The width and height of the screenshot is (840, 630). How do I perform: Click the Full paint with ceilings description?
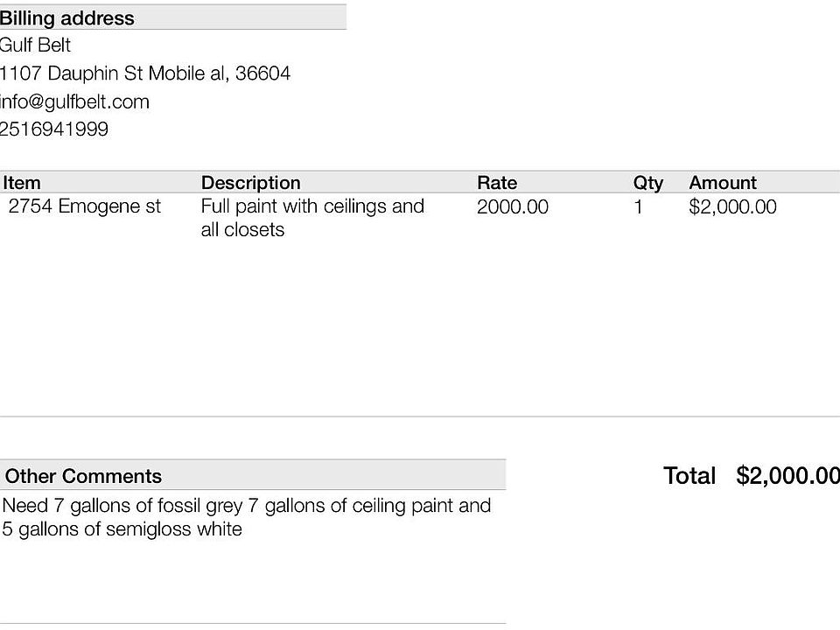click(313, 218)
